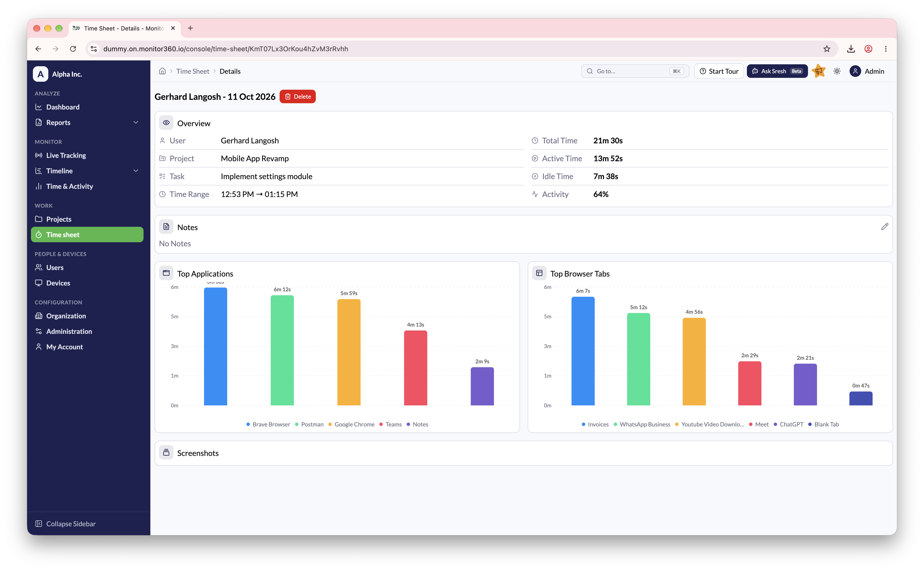Toggle light/dark theme sun icon
This screenshot has height=571, width=924.
(837, 71)
